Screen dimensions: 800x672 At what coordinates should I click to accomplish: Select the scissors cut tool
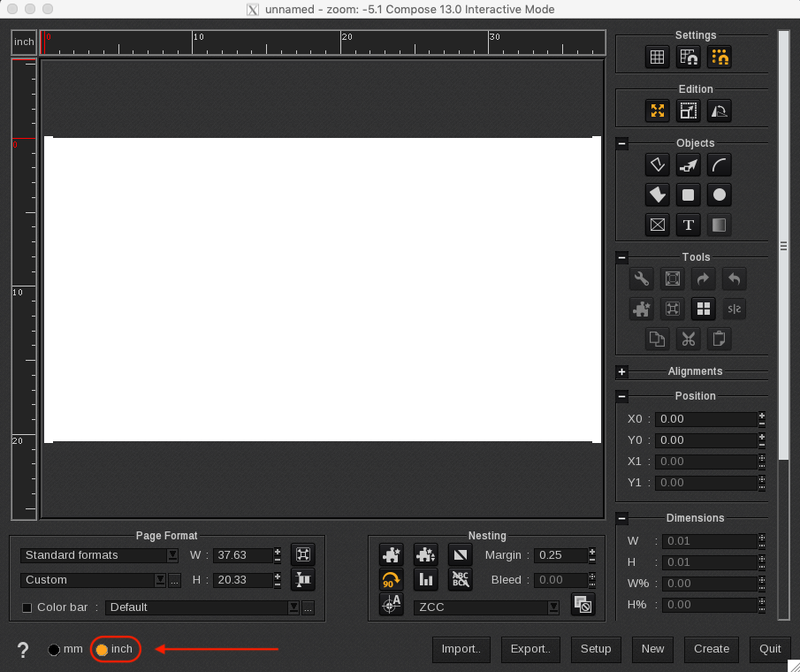click(688, 339)
